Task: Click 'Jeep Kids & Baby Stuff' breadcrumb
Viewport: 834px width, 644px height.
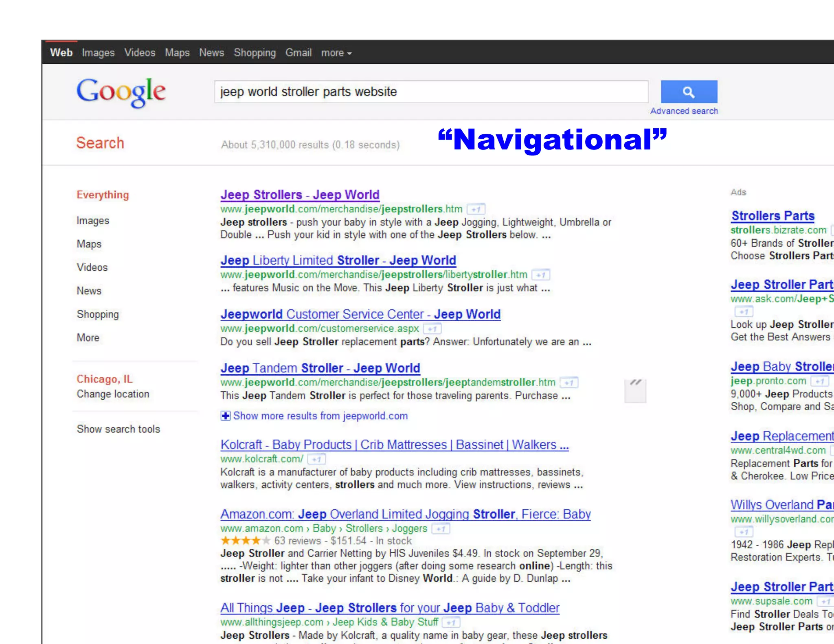Action: (x=385, y=622)
